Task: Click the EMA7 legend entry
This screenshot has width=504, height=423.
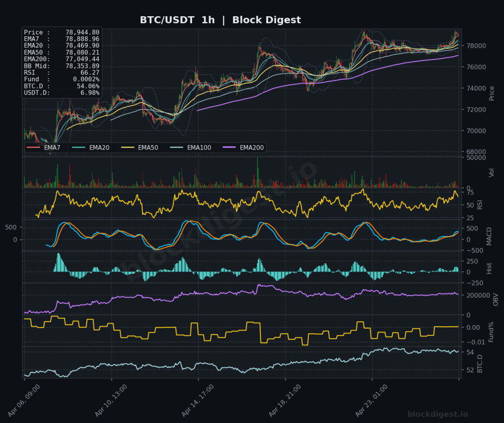Action: (x=43, y=148)
